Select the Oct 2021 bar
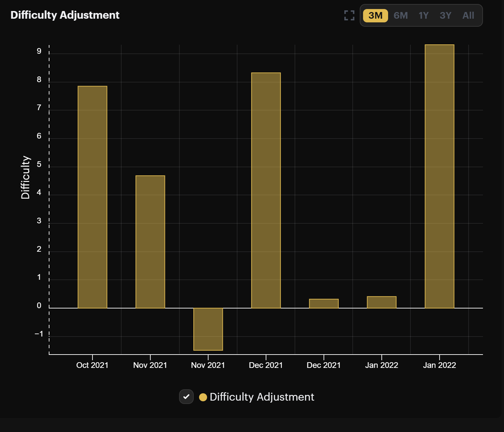 pyautogui.click(x=93, y=197)
